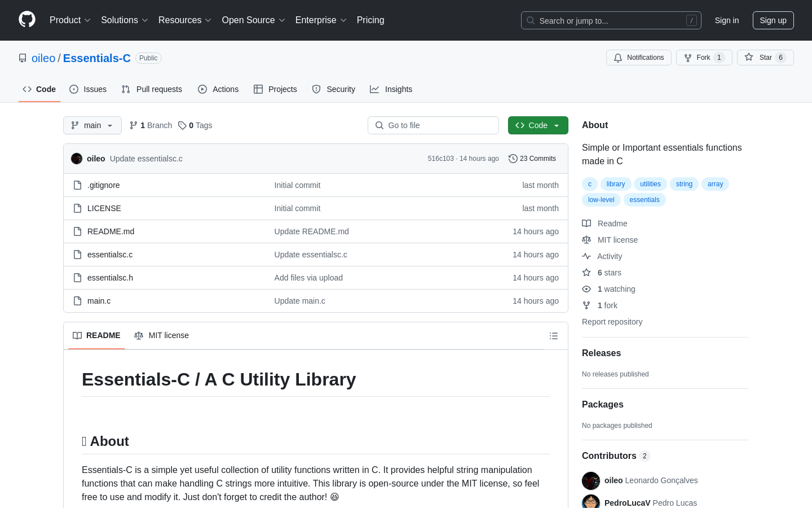Open the oileo owner link
The height and width of the screenshot is (508, 812).
pyautogui.click(x=43, y=58)
